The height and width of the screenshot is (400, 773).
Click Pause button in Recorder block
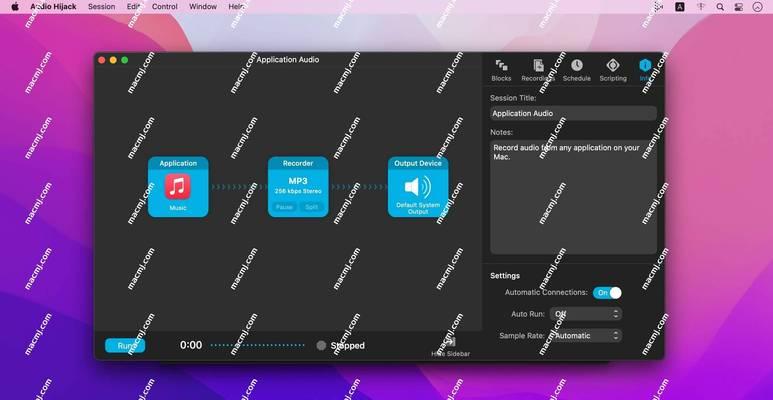284,207
